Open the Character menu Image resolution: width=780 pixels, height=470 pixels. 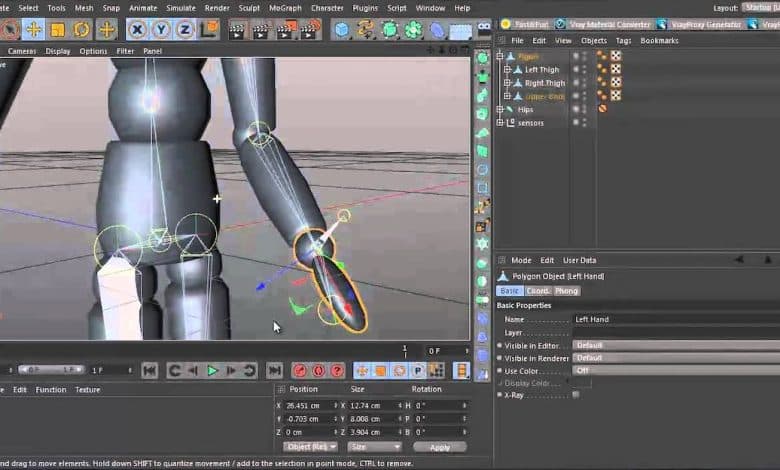(x=327, y=8)
